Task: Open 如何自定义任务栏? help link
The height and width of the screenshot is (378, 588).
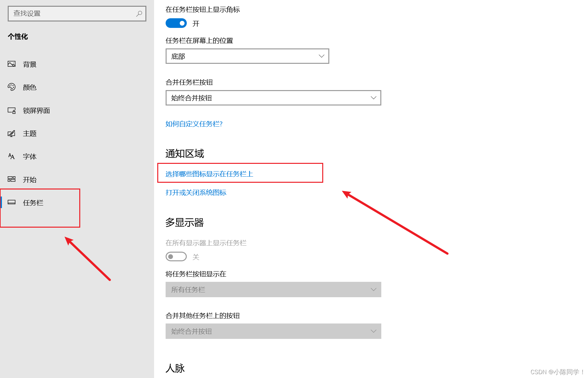Action: coord(194,124)
